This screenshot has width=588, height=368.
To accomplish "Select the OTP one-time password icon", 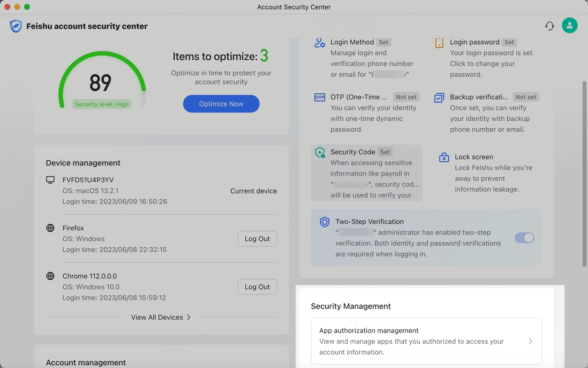I will coord(319,97).
